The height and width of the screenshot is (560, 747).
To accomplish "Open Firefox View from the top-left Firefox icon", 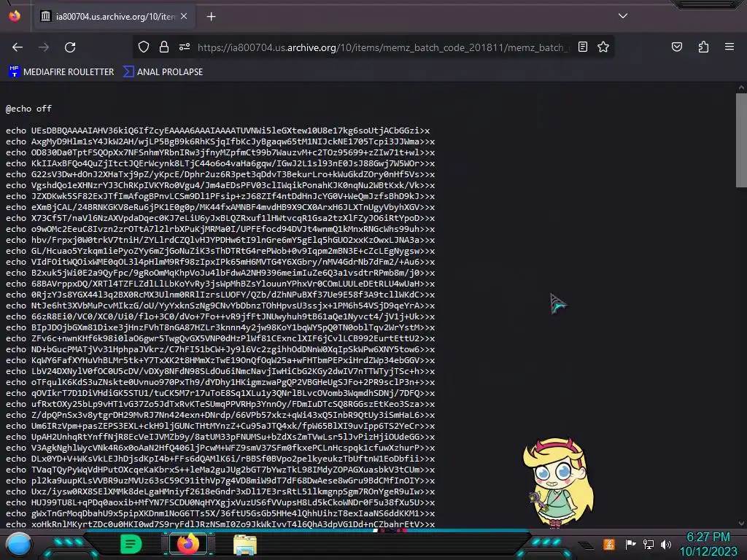I will [15, 16].
